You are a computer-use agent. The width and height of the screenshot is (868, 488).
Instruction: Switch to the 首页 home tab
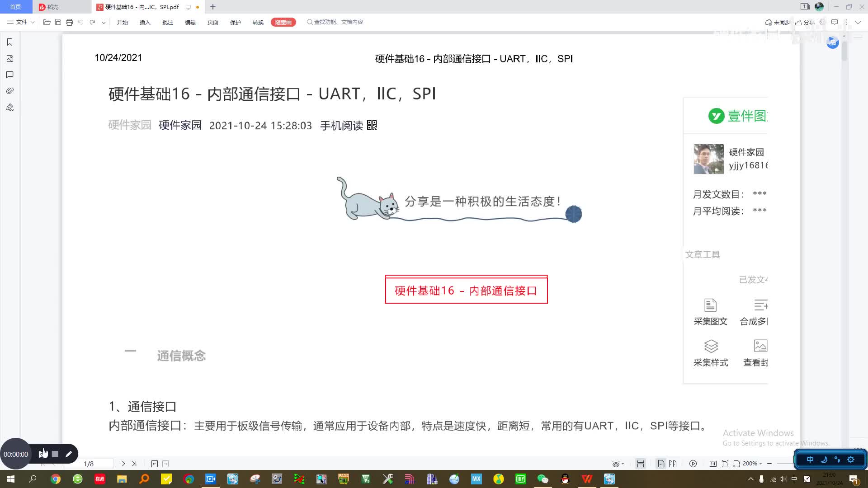(16, 7)
